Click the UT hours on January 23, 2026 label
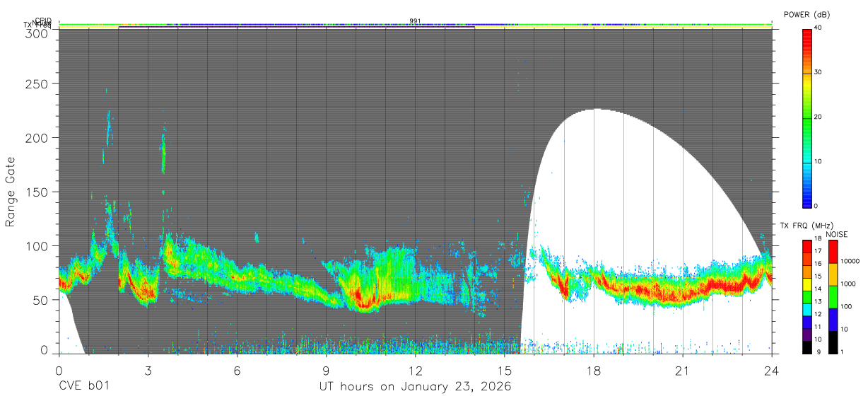Viewport: 868px width, 401px height. pyautogui.click(x=415, y=387)
